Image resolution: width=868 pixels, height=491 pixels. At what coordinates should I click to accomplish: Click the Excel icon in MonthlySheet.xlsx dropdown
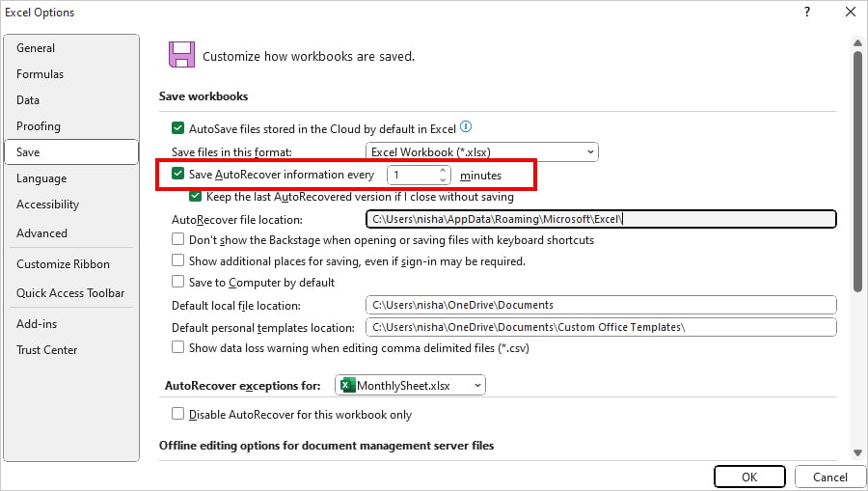pos(347,385)
